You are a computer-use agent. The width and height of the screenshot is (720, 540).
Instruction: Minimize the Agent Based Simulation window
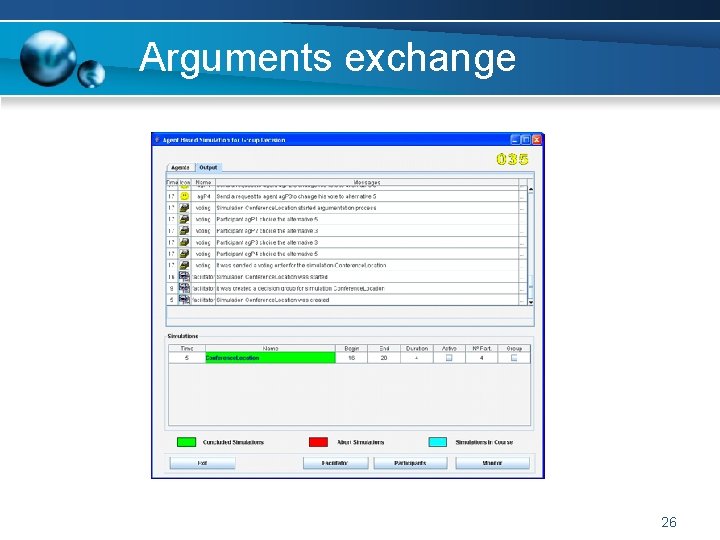pos(516,140)
